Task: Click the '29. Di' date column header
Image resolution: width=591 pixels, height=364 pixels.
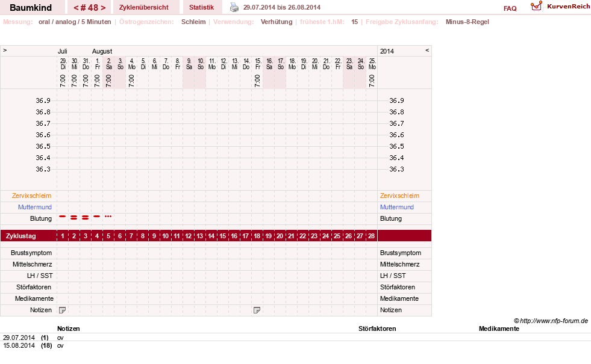Action: tap(63, 64)
